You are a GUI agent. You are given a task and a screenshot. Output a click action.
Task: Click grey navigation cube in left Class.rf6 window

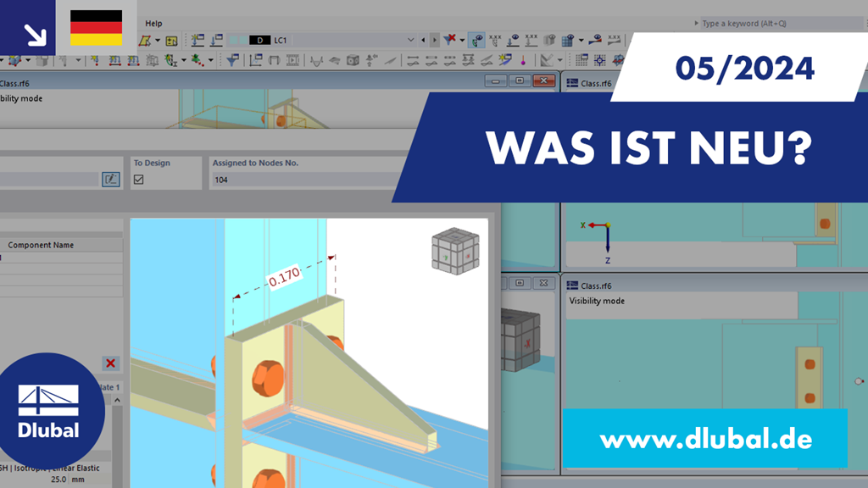tap(520, 341)
